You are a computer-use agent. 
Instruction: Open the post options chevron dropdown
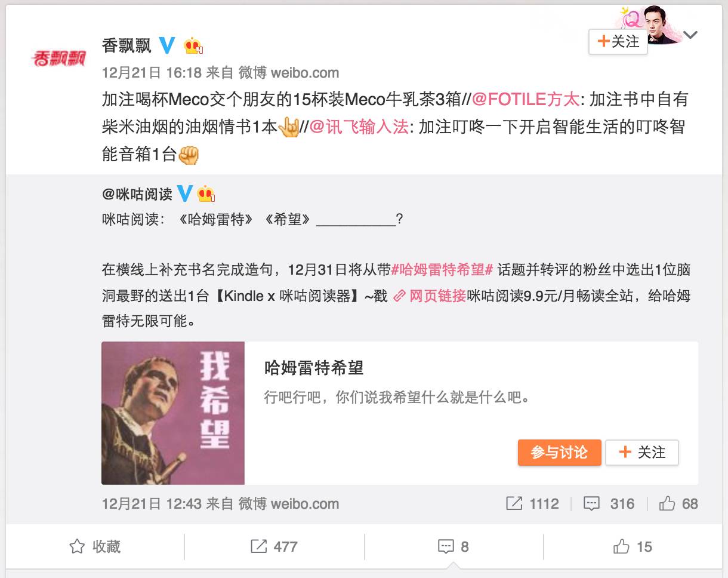690,35
